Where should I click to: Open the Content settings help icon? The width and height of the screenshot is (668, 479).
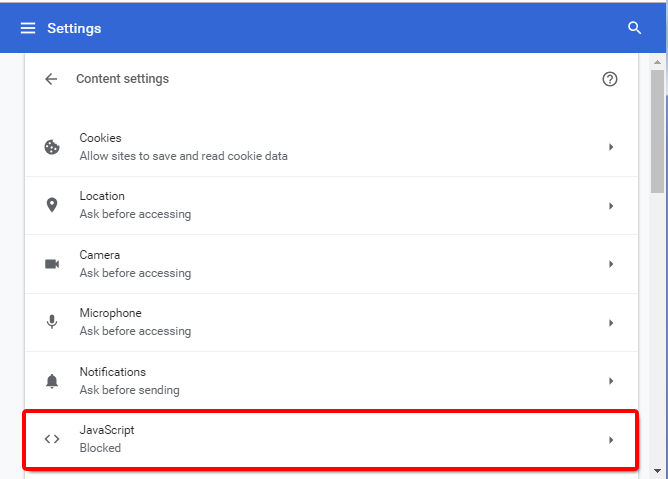coord(610,79)
